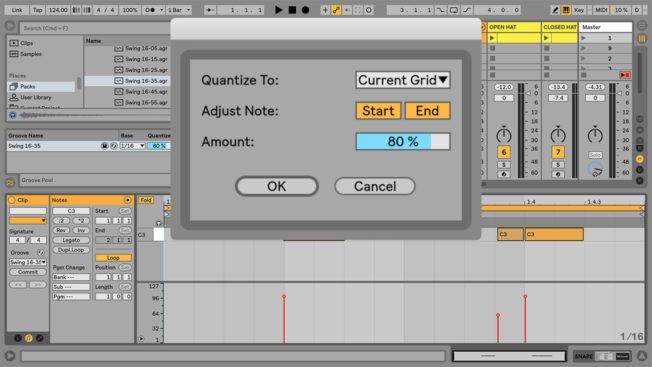
Task: Toggle OPEN HAT track activator 6
Action: (504, 152)
